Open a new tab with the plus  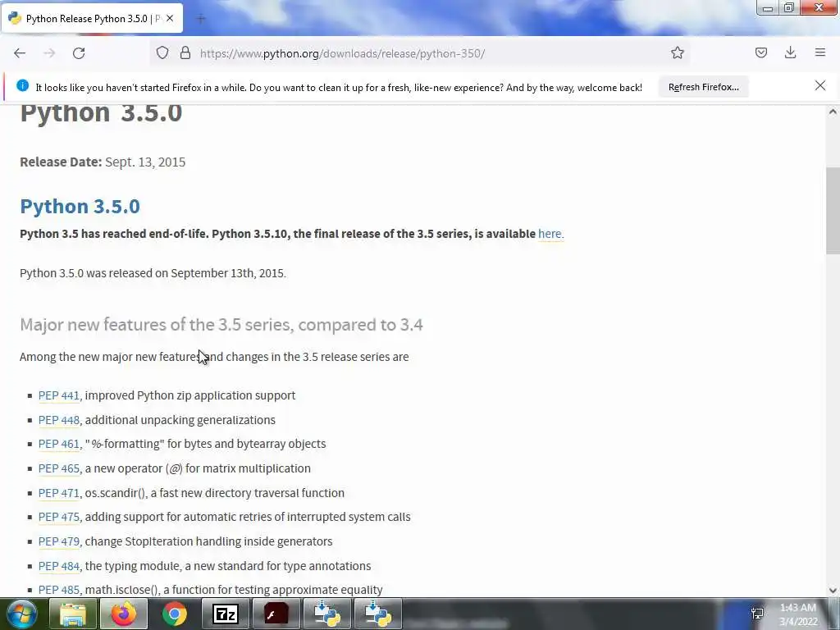point(201,19)
